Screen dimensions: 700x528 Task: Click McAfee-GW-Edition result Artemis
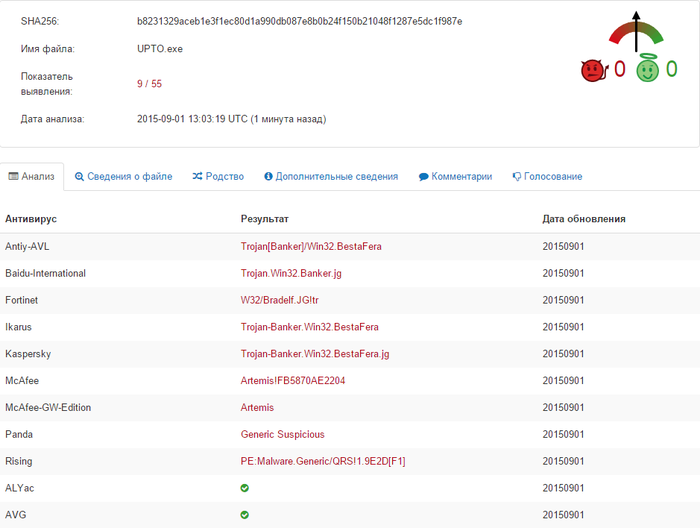click(257, 407)
